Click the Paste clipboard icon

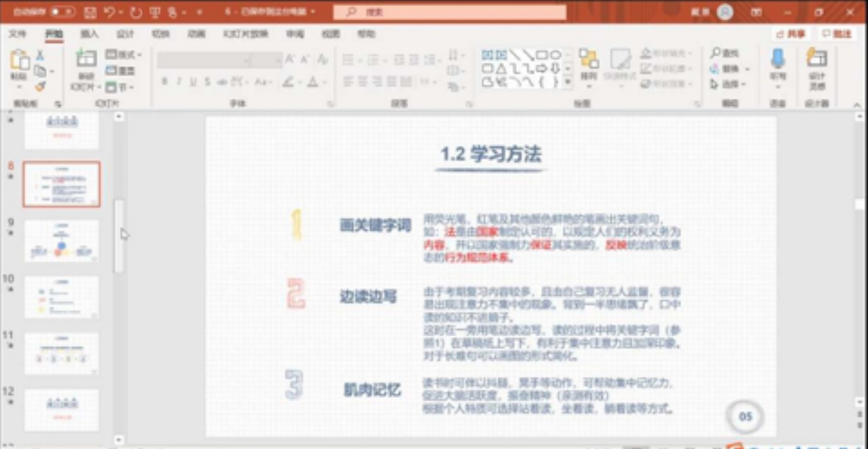click(19, 61)
